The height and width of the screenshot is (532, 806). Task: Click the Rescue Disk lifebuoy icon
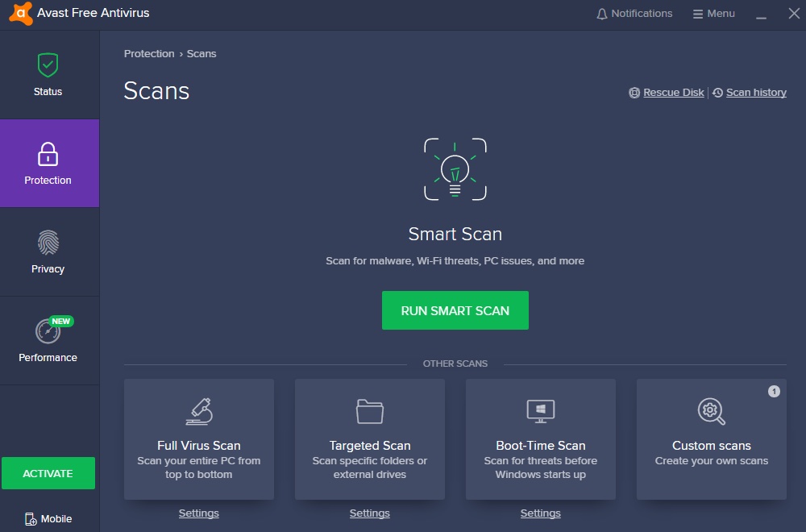[x=634, y=93]
